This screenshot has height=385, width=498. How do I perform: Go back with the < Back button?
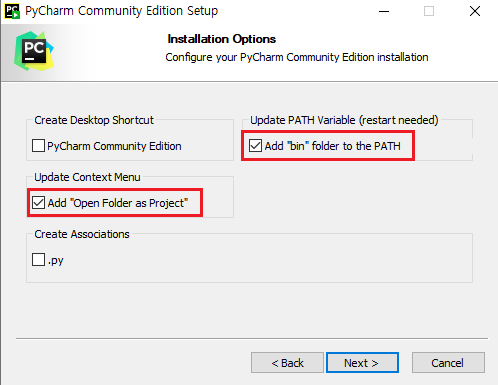tap(287, 363)
